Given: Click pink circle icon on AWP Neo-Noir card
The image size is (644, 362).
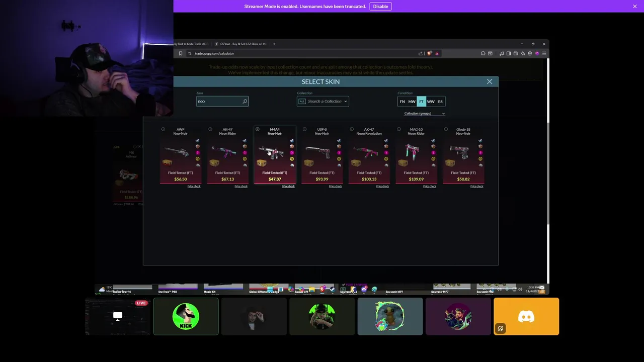Looking at the screenshot, I should tap(198, 152).
